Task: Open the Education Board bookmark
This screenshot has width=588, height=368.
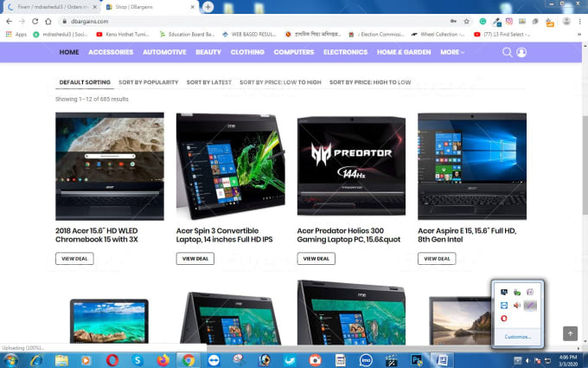Action: coord(187,34)
